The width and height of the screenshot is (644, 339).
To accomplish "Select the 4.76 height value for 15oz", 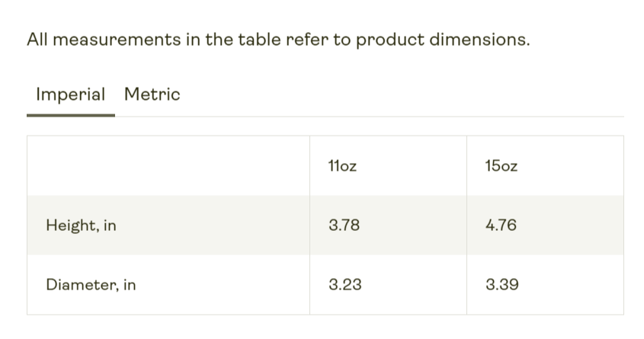I will (x=501, y=225).
